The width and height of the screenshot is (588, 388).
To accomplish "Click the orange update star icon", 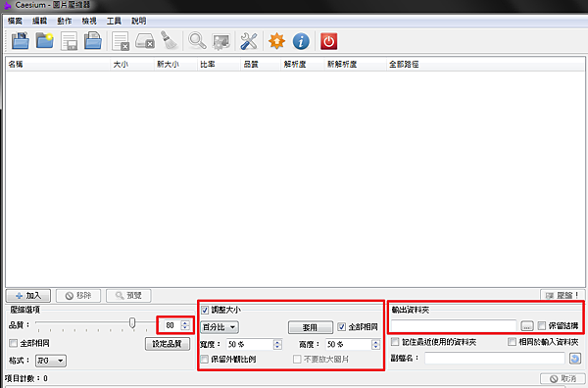I will [x=276, y=41].
